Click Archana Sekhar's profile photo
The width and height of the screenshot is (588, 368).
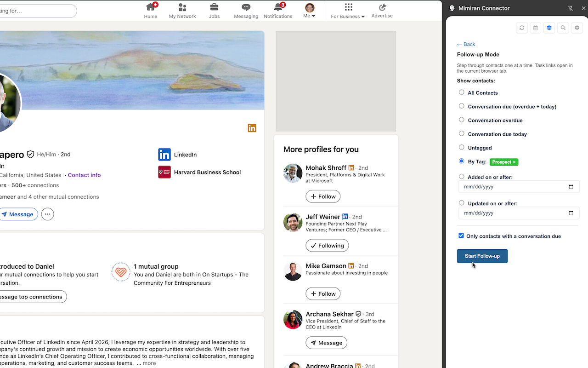[x=293, y=320]
